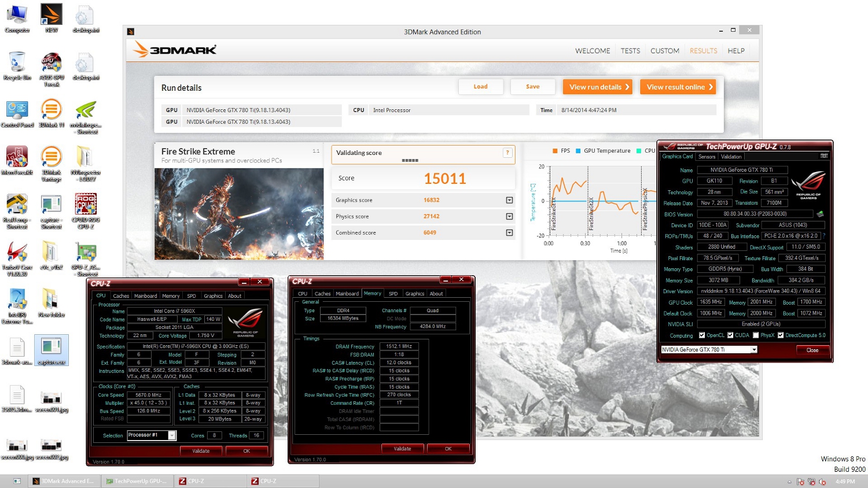868x488 pixels.
Task: Open the Control Panel desktop icon
Action: tap(17, 113)
